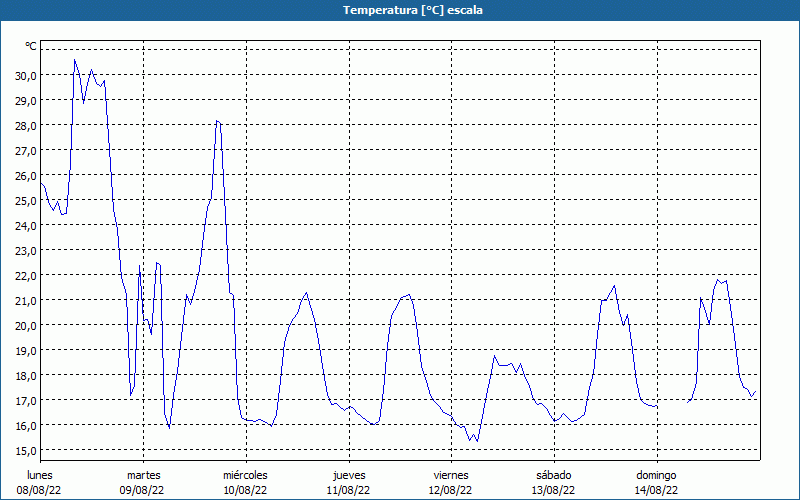Click the 26,0 y-axis label
The image size is (800, 500).
tap(26, 176)
